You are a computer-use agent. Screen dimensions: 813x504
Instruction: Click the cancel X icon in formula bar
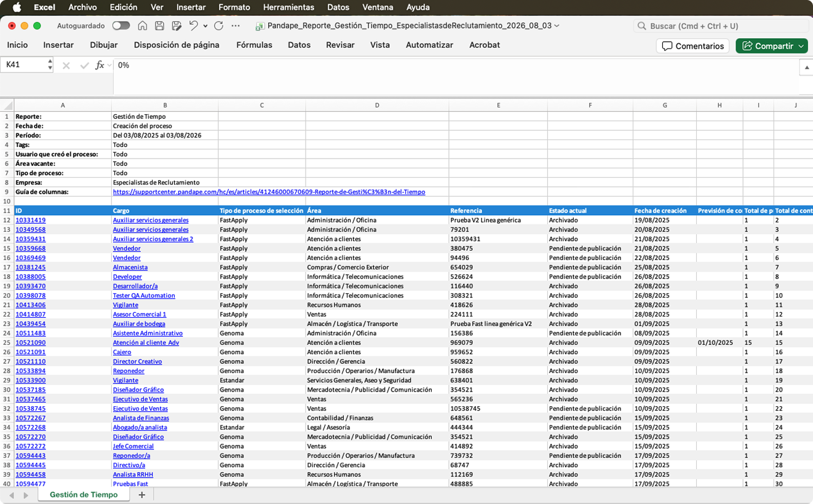point(66,65)
